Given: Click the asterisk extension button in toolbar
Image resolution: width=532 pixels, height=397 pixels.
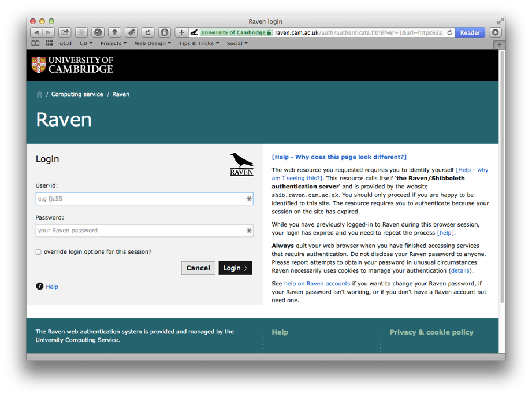Looking at the screenshot, I should [x=81, y=32].
